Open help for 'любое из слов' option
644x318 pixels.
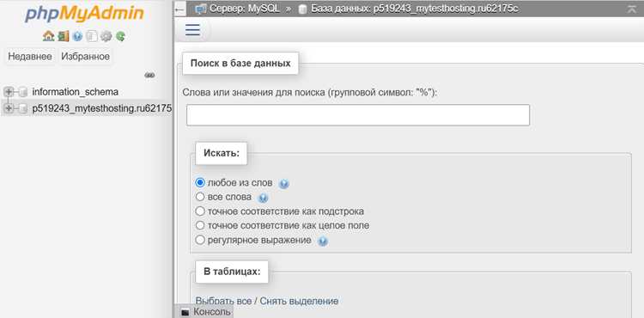(x=284, y=184)
